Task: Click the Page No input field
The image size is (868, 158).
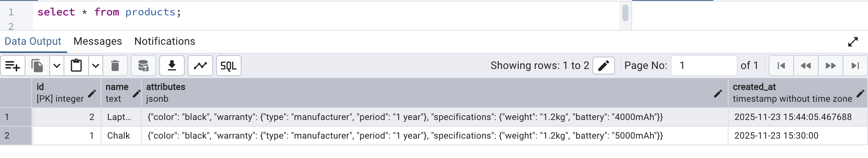Action: 704,66
